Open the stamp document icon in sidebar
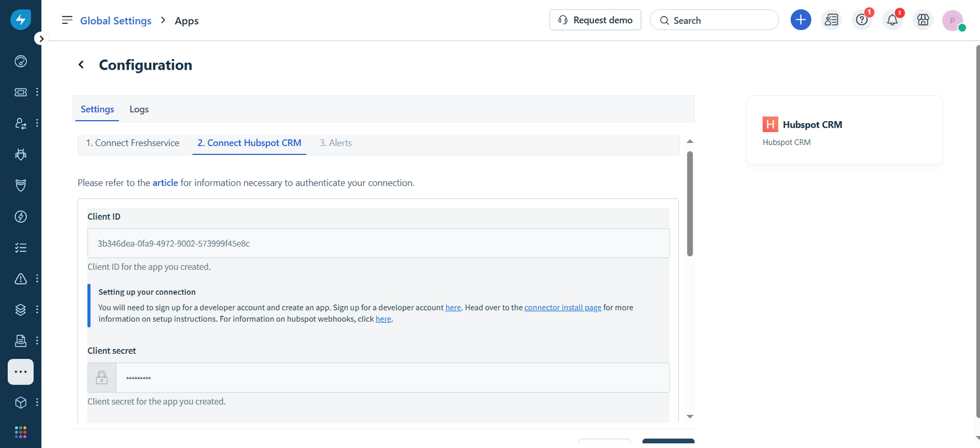This screenshot has height=448, width=980. (21, 341)
